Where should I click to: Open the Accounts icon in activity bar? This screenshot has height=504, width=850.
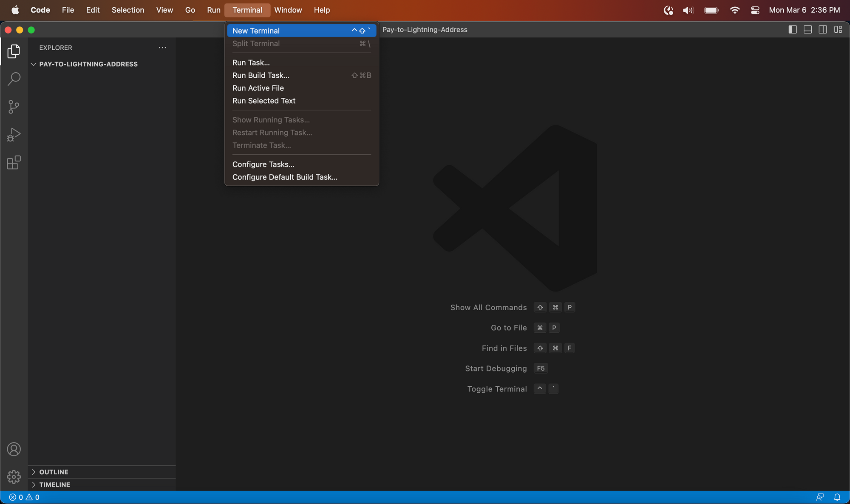pyautogui.click(x=14, y=449)
